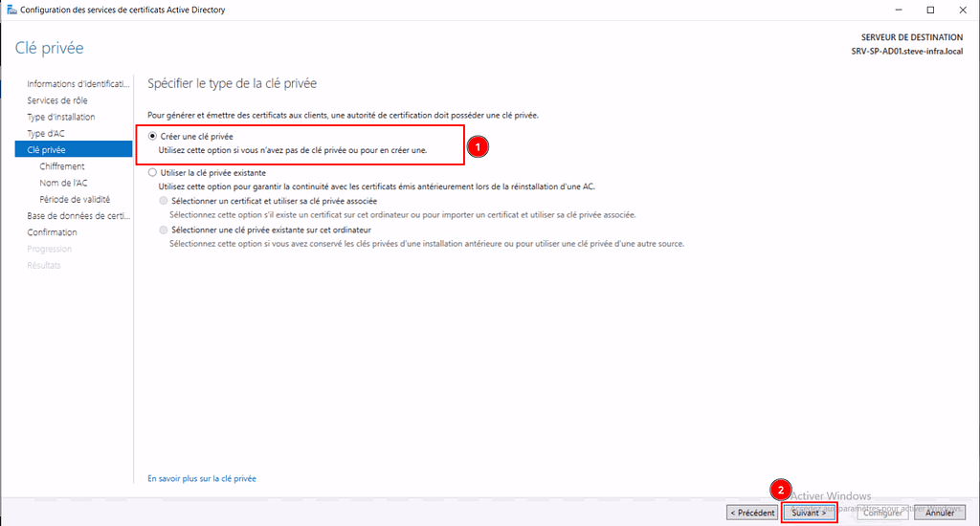This screenshot has width=980, height=526.
Task: Close the wizard with the X icon
Action: pyautogui.click(x=962, y=10)
